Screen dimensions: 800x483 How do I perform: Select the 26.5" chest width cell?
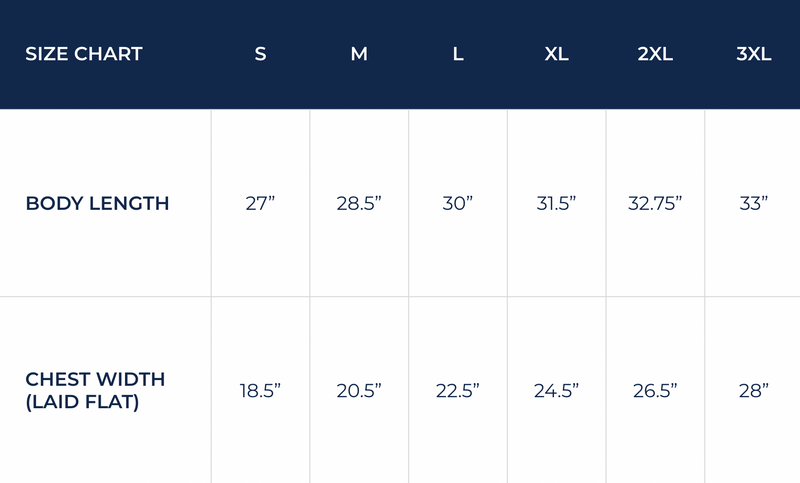click(656, 390)
